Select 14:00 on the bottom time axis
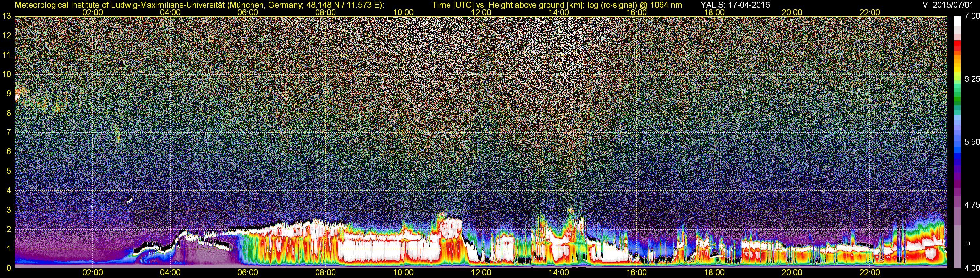980x278 pixels. tap(559, 273)
